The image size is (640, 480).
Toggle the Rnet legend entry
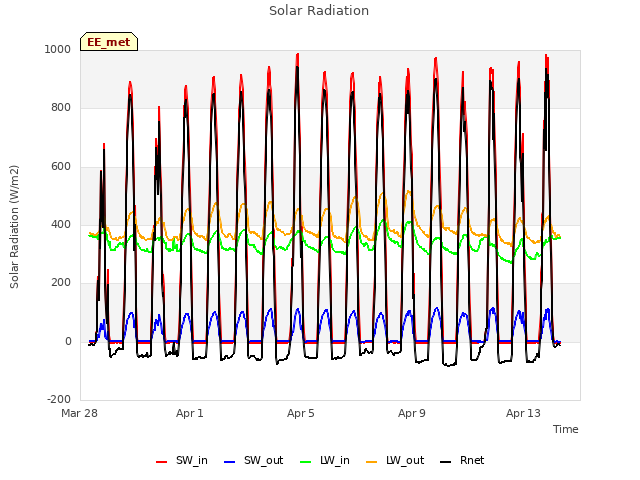pyautogui.click(x=462, y=460)
